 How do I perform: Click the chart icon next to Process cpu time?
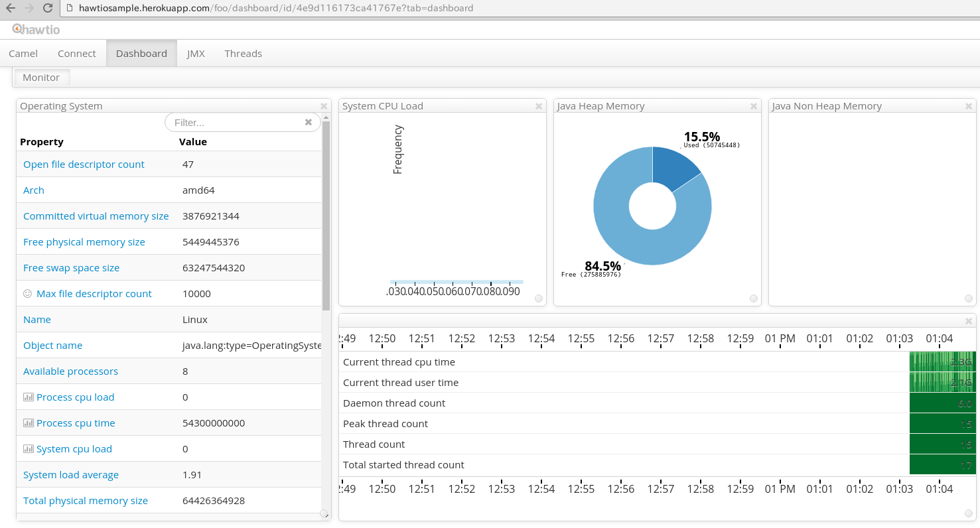pos(29,423)
